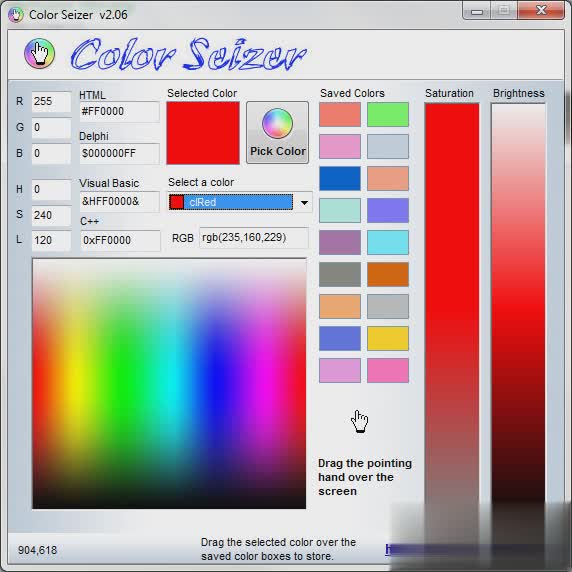572x572 pixels.
Task: Select the burnt orange saved color
Action: [x=388, y=274]
